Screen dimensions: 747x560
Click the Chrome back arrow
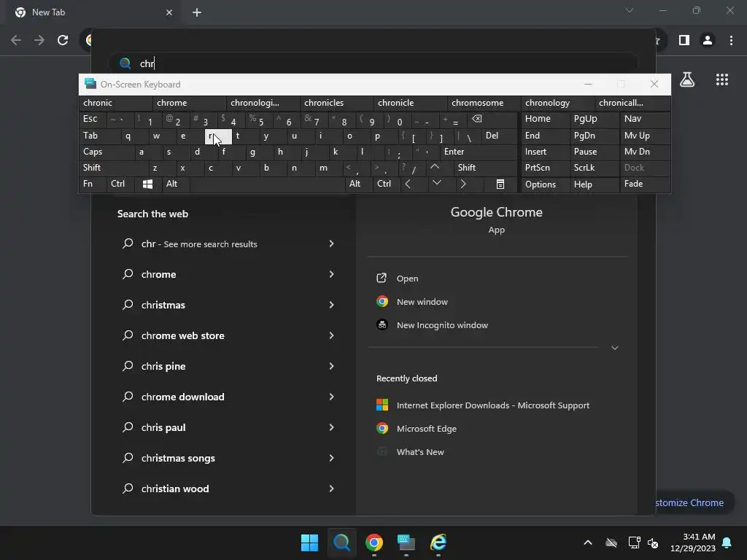[16, 40]
